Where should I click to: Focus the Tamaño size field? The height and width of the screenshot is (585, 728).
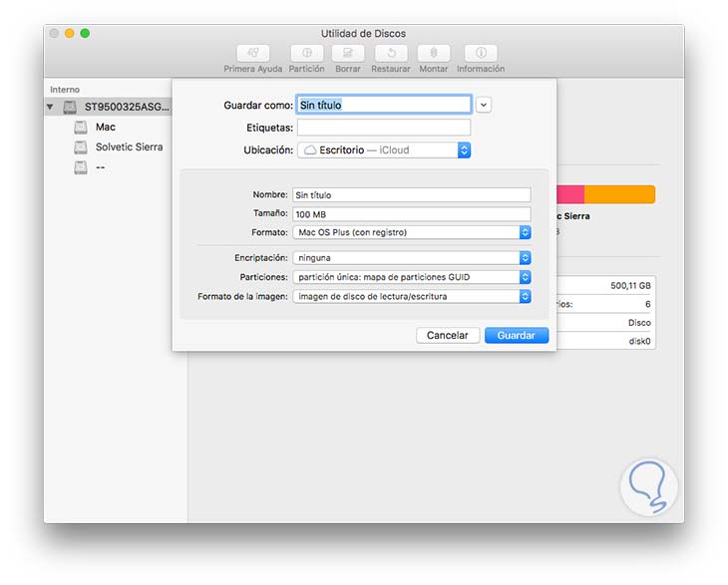click(411, 214)
